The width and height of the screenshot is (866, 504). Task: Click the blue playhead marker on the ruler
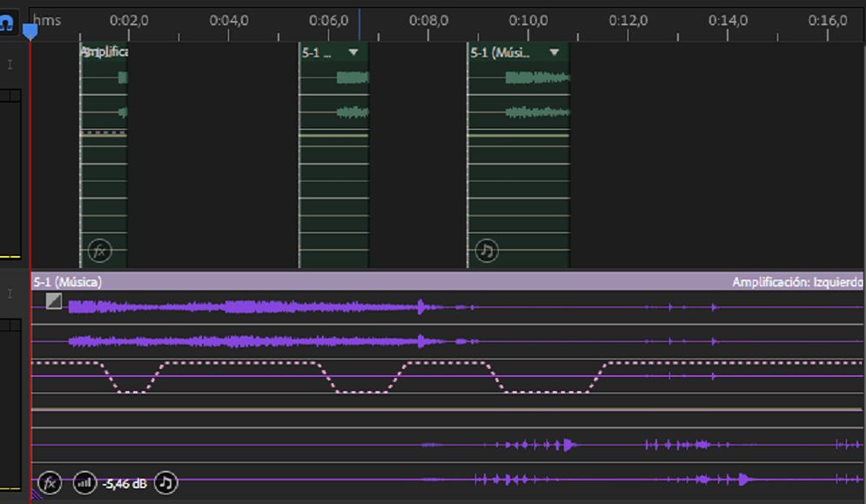30,31
